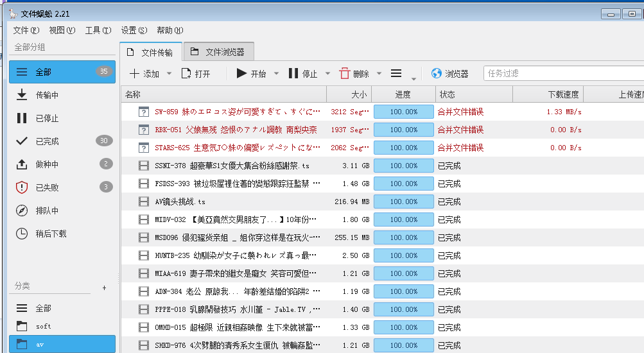Click the 合并文件错误 status of RBK-051
The height and width of the screenshot is (353, 644).
tap(460, 130)
